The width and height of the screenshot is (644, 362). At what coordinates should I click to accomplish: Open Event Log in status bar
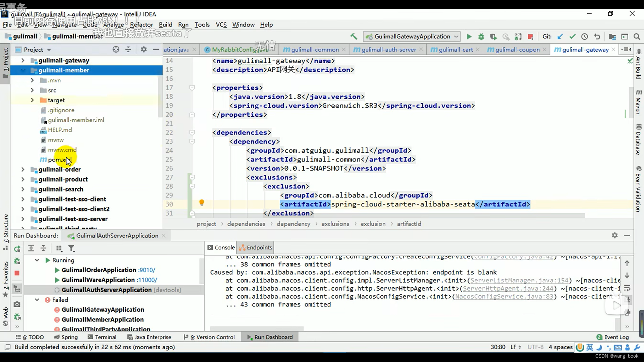613,337
